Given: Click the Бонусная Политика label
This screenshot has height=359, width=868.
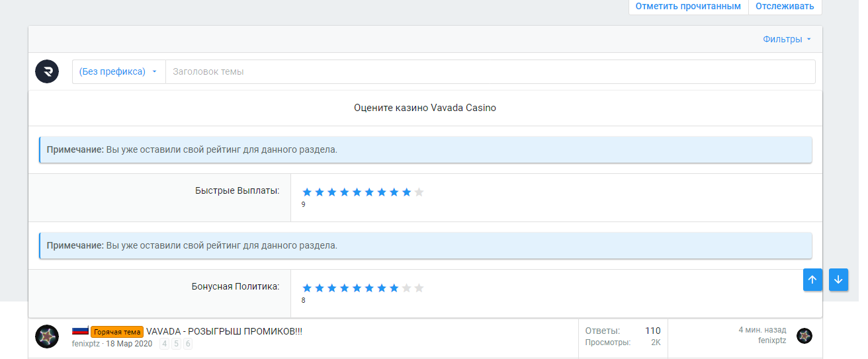Looking at the screenshot, I should 236,286.
